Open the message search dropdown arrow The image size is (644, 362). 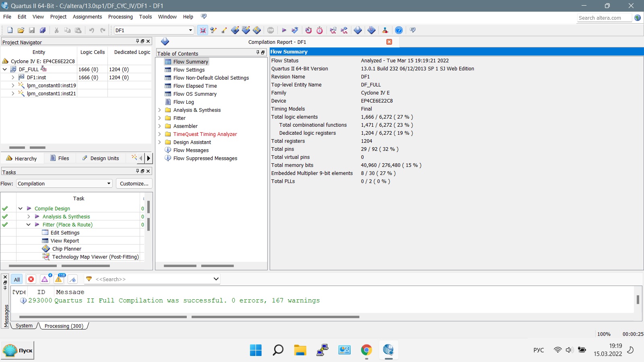point(216,279)
